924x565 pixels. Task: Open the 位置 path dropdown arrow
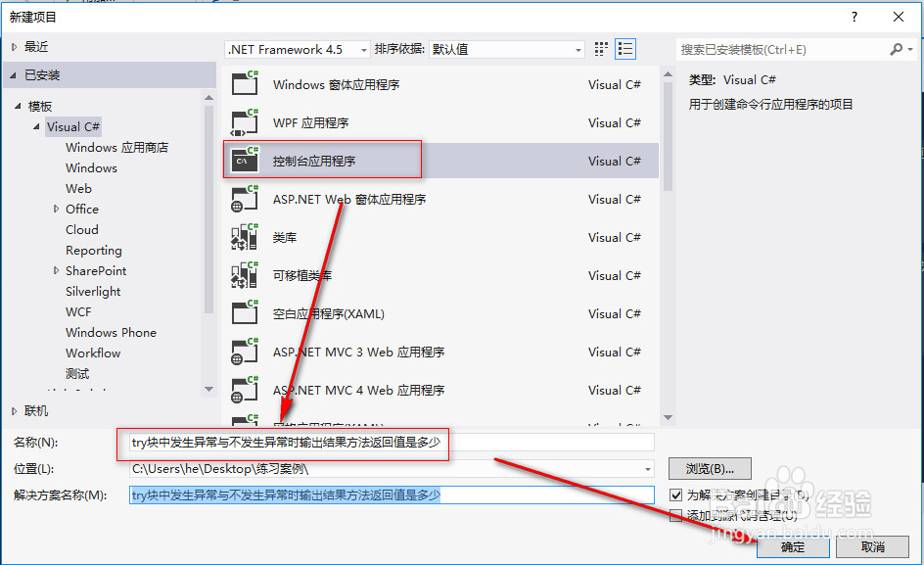(648, 469)
